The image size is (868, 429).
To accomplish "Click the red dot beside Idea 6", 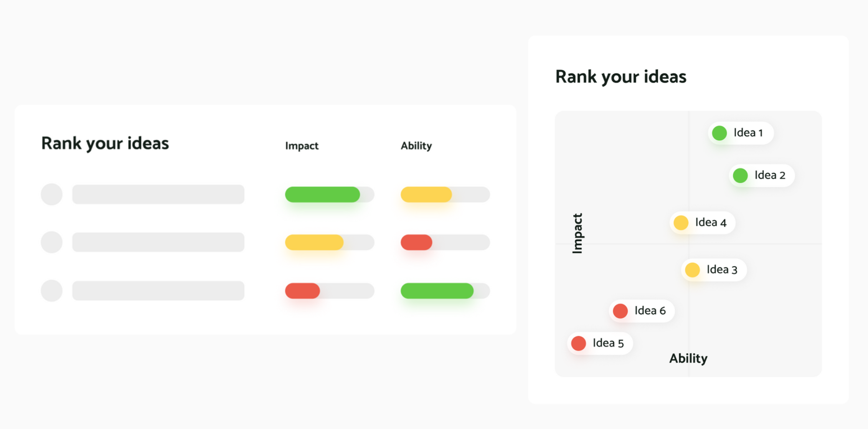I will tap(620, 311).
